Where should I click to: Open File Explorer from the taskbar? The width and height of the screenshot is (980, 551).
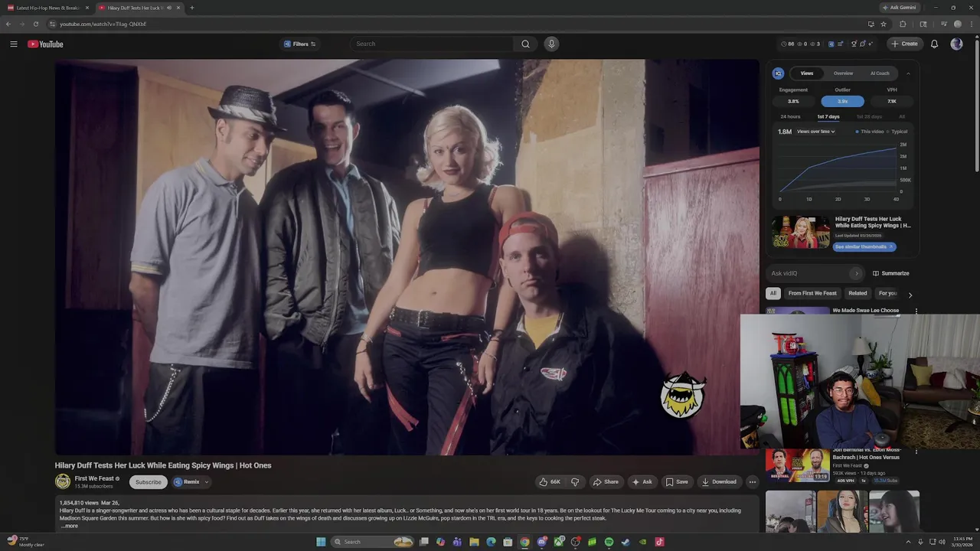(474, 542)
